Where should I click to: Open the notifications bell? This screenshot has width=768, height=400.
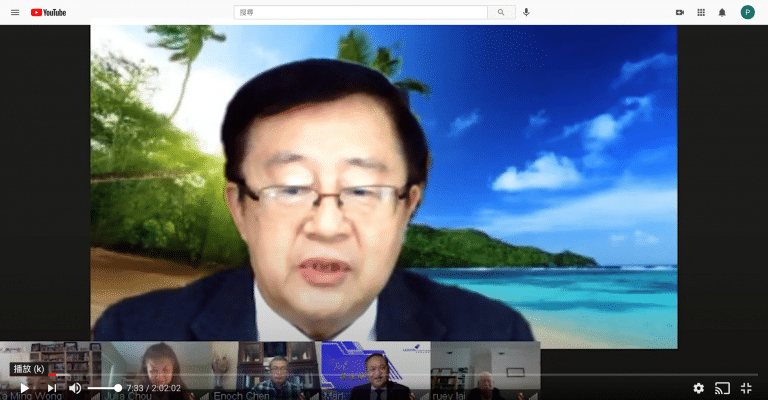click(722, 12)
